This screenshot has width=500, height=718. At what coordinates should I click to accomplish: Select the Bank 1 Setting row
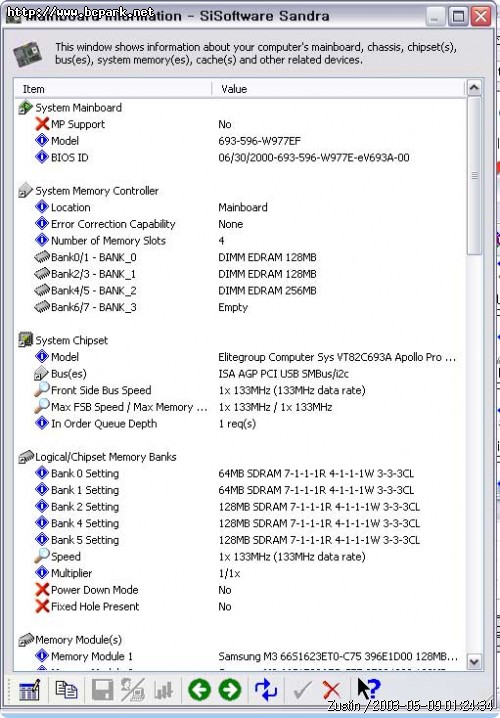click(240, 490)
